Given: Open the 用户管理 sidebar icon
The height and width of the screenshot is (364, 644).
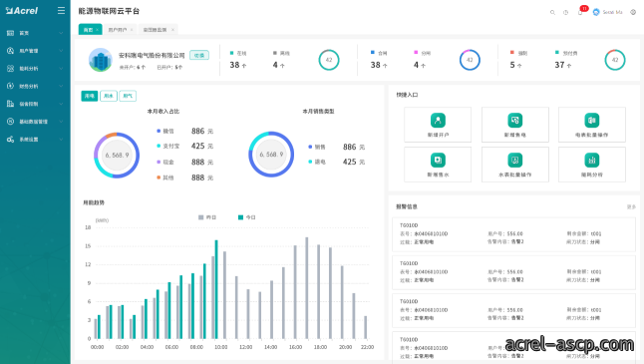Looking at the screenshot, I should click(10, 51).
